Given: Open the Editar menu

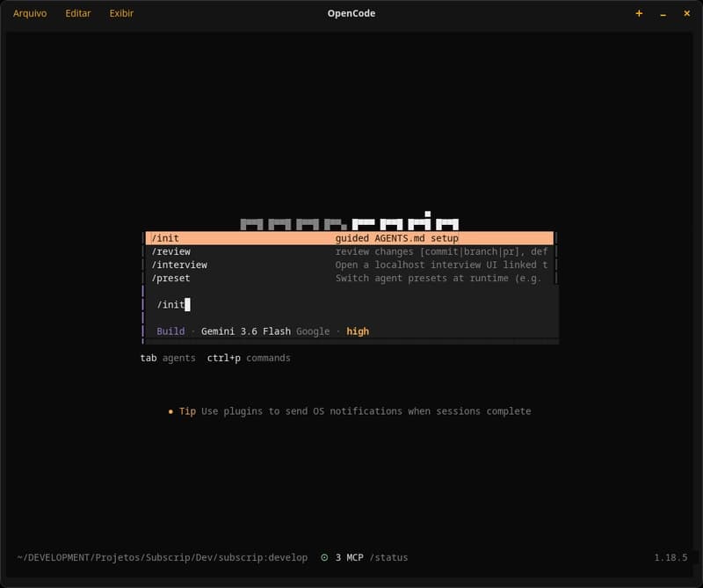Looking at the screenshot, I should click(78, 13).
